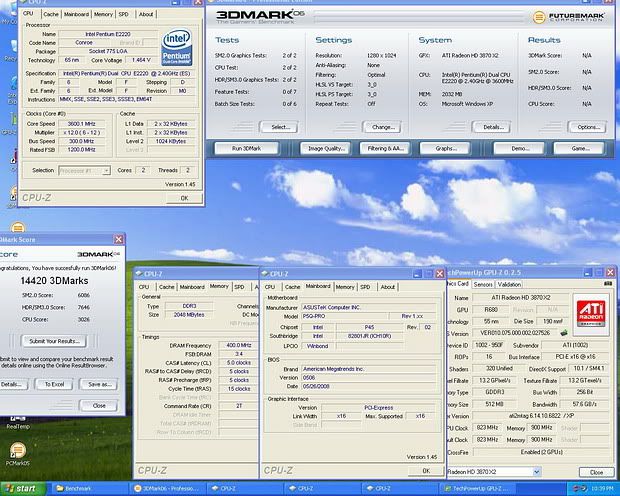
Task: Click the Game... button
Action: point(579,149)
